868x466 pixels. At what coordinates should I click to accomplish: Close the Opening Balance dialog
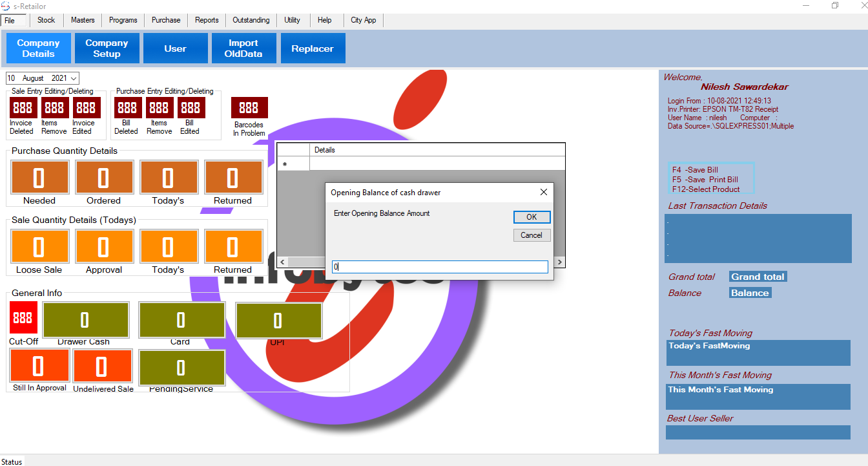543,192
